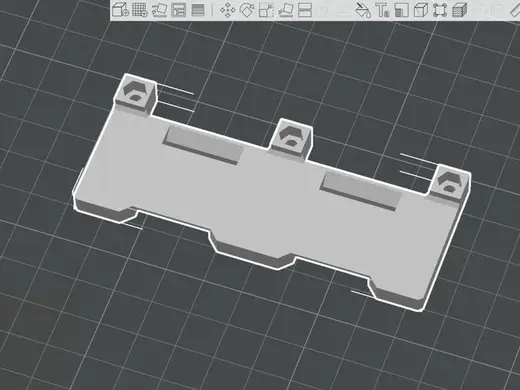
Task: Select the Move tool with four arrows
Action: point(228,10)
